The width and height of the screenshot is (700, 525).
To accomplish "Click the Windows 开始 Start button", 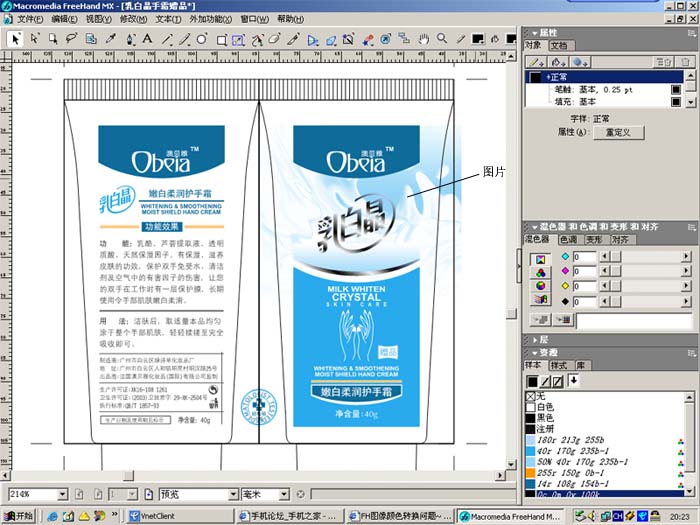I will [x=18, y=516].
